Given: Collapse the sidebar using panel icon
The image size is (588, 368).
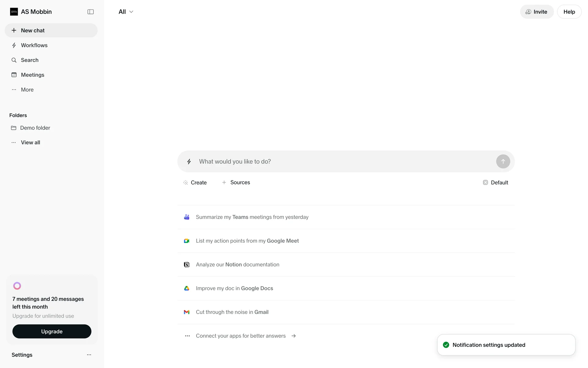Looking at the screenshot, I should point(90,12).
